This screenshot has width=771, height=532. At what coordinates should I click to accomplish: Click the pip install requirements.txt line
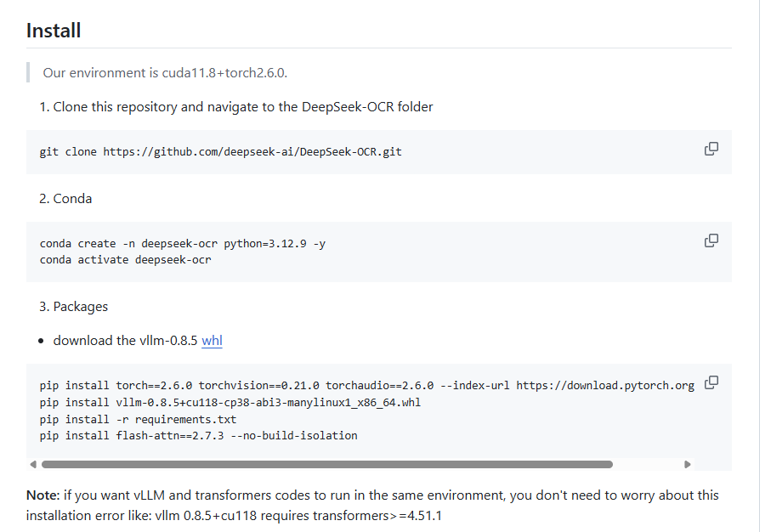139,418
